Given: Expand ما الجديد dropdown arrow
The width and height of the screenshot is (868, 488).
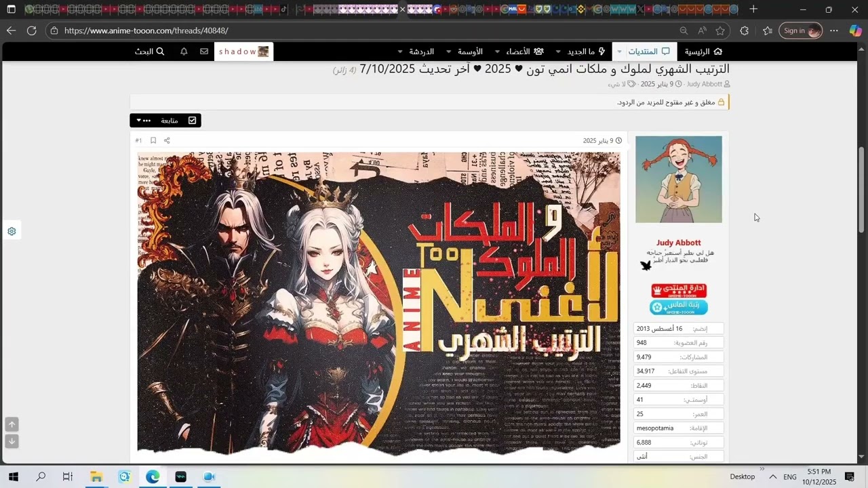Looking at the screenshot, I should 558,52.
